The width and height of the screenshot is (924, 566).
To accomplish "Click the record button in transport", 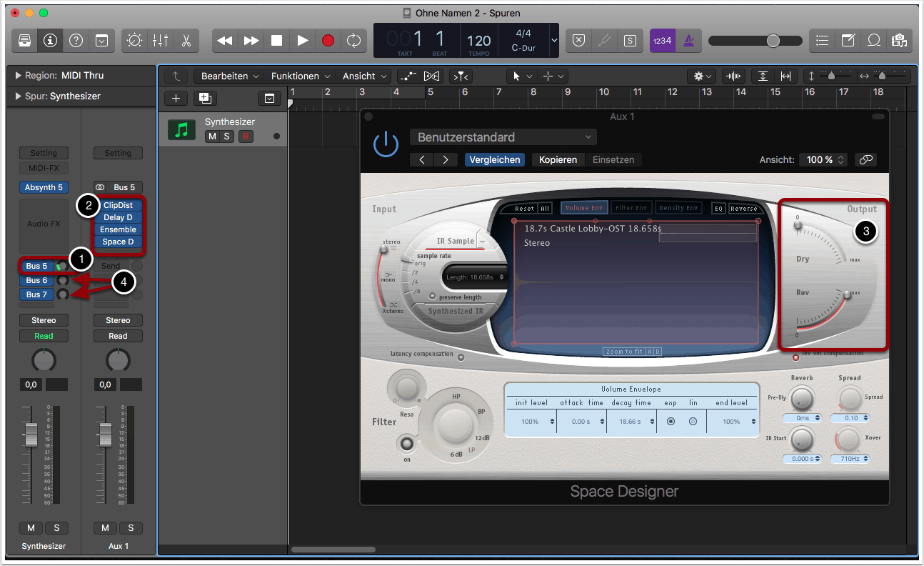I will [328, 41].
